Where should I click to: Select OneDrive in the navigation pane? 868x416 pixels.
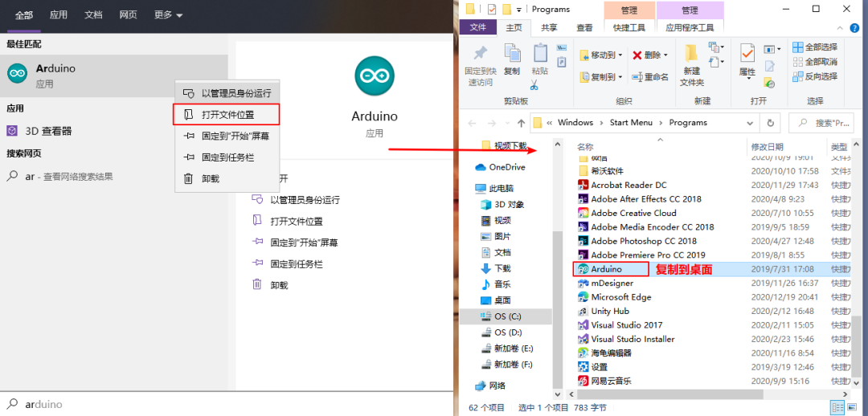[501, 167]
